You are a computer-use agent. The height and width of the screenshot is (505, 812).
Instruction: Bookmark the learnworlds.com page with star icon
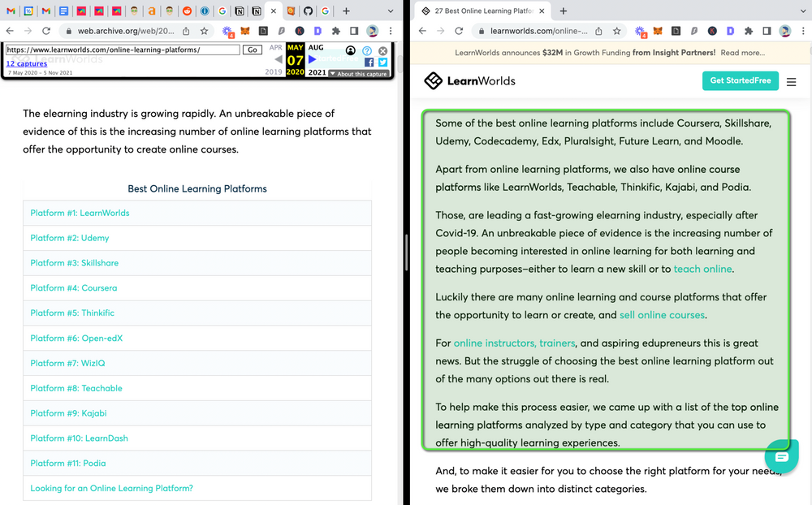tap(617, 31)
